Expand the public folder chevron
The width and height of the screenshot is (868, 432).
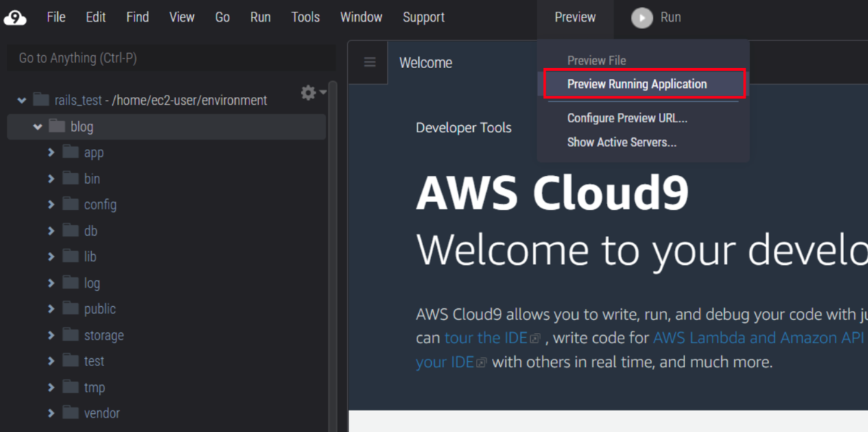tap(51, 308)
